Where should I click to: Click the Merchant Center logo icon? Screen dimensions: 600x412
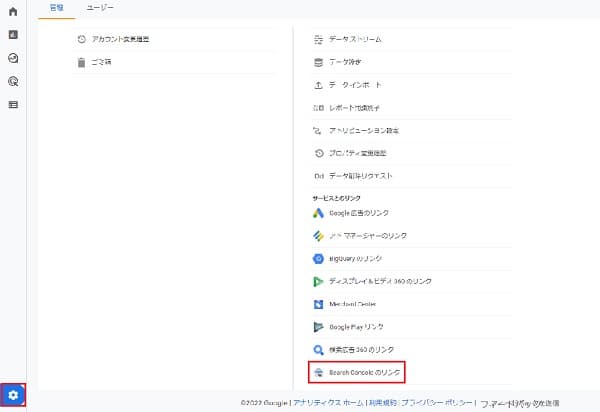pyautogui.click(x=318, y=304)
